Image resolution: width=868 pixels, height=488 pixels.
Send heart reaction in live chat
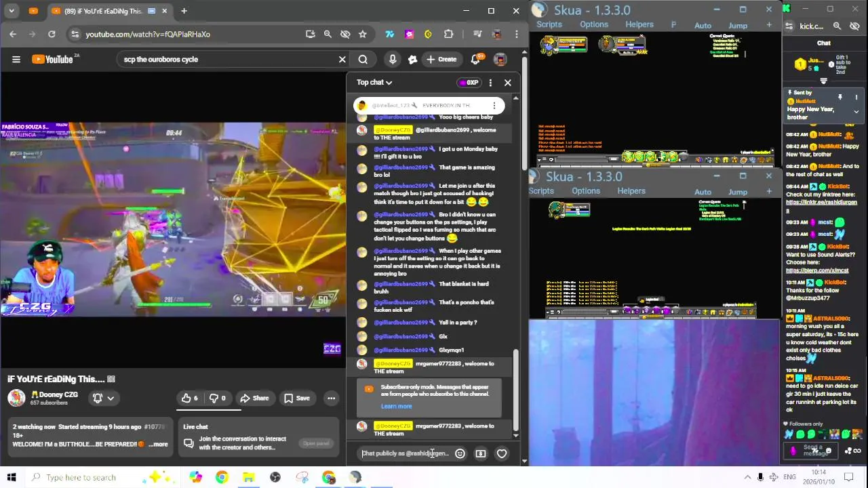[502, 454]
